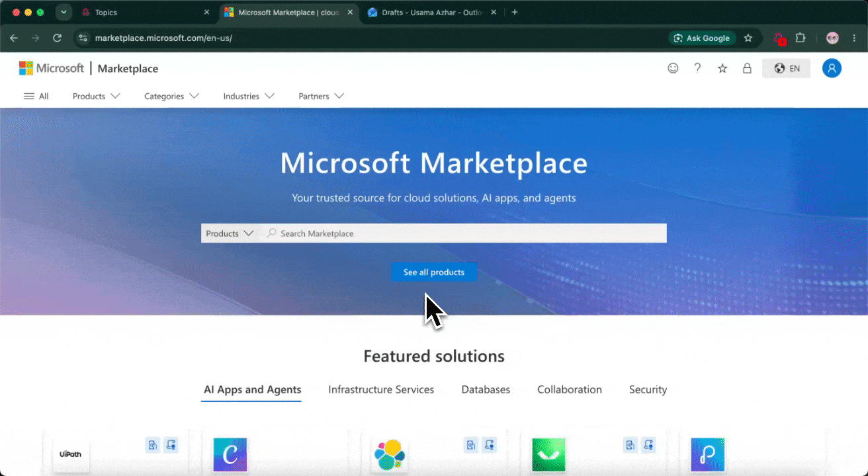Viewport: 868px width, 476px height.
Task: Click the first badge icon on the UiPath card
Action: point(153,445)
